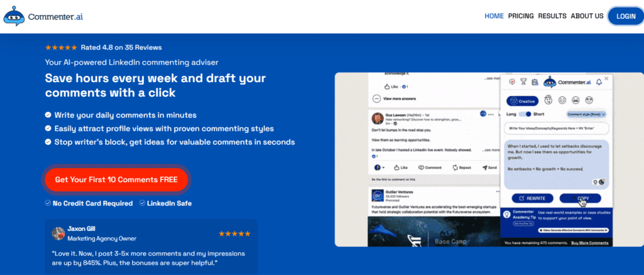Click the reaction count under Gus Lawson's post
This screenshot has width=644, height=275.
click(375, 156)
